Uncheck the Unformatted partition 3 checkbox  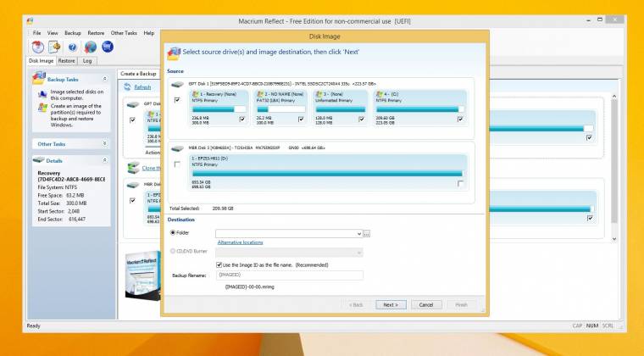[x=361, y=119]
